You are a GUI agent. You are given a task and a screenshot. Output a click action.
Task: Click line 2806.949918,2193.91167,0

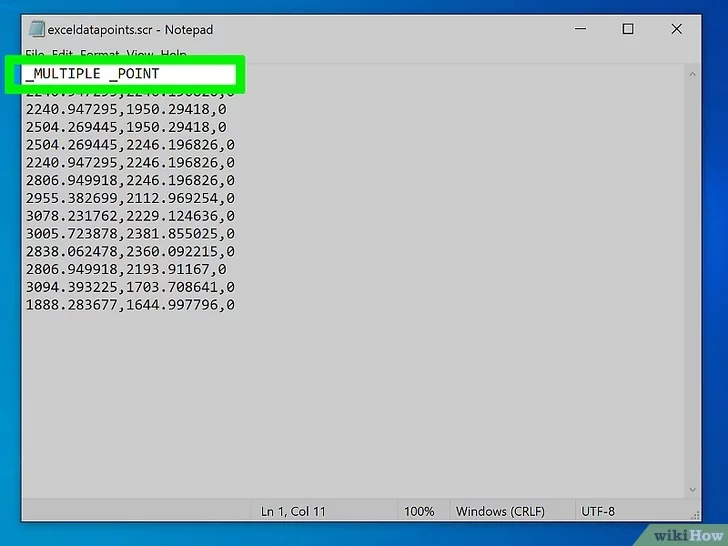tap(126, 269)
